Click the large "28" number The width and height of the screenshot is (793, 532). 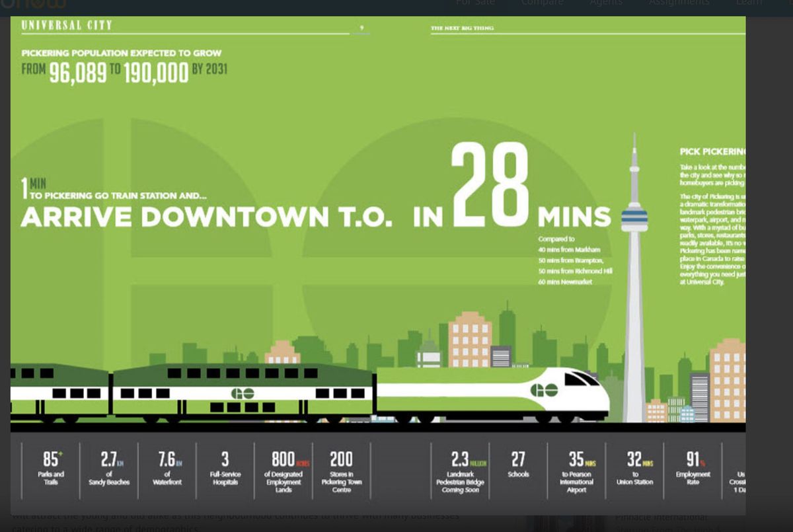[x=490, y=186]
